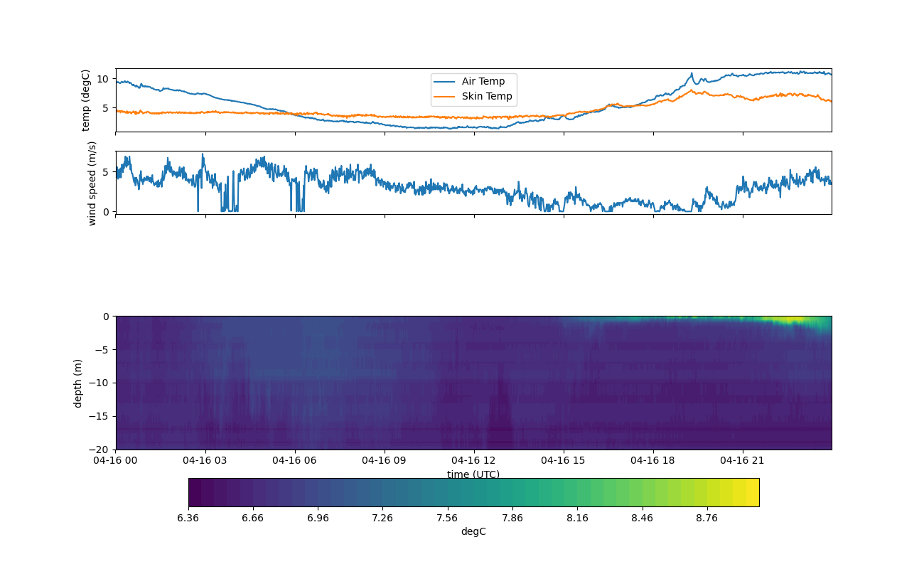Click the degC label under the colorbar
This screenshot has height=569, width=924.
click(473, 532)
